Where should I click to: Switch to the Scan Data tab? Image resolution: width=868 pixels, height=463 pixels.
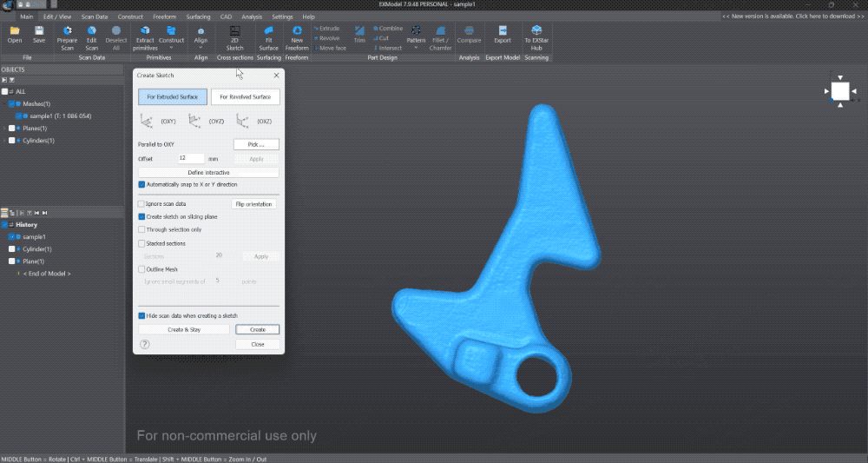pyautogui.click(x=95, y=17)
